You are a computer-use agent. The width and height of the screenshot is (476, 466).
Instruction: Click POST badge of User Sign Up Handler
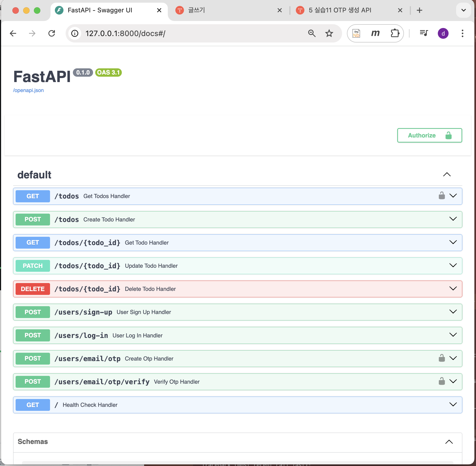(x=33, y=312)
